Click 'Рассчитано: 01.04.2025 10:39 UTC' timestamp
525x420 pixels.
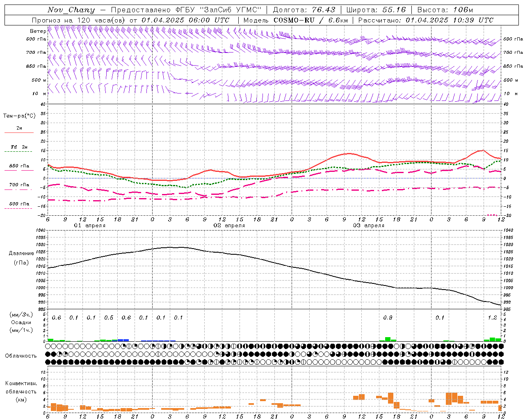point(426,20)
